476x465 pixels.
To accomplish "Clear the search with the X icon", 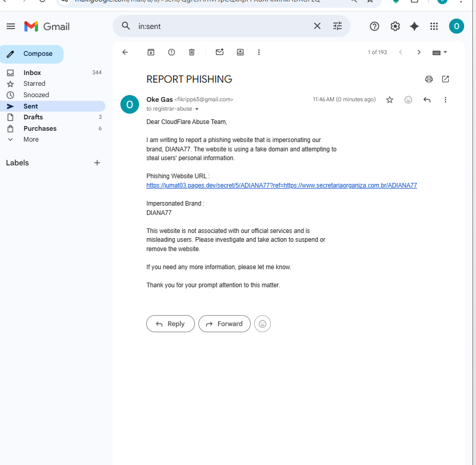I will (x=317, y=26).
